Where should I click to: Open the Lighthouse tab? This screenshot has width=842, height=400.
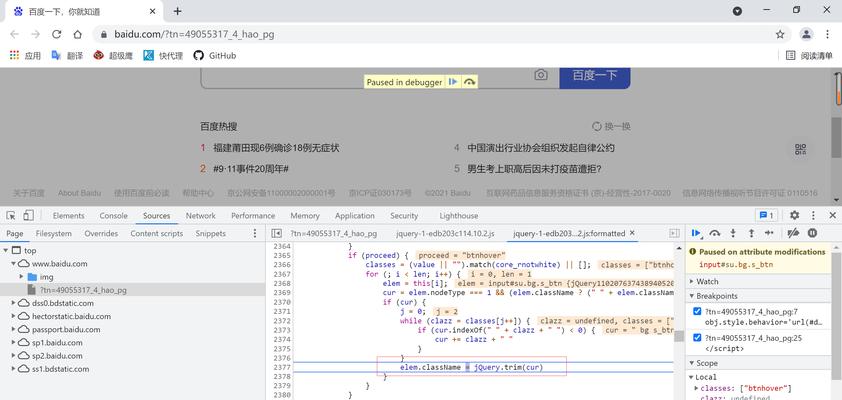pyautogui.click(x=459, y=215)
